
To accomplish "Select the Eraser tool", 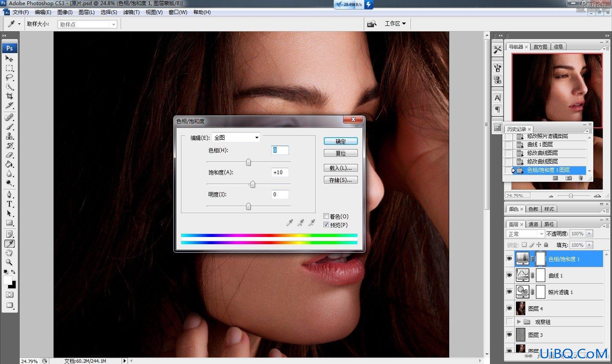I will [9, 155].
